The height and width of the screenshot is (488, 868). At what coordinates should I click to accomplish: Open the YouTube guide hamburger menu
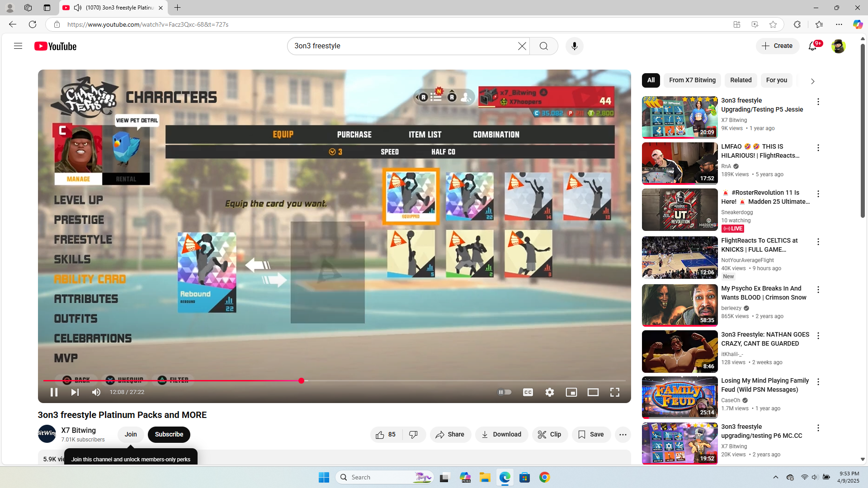point(18,46)
